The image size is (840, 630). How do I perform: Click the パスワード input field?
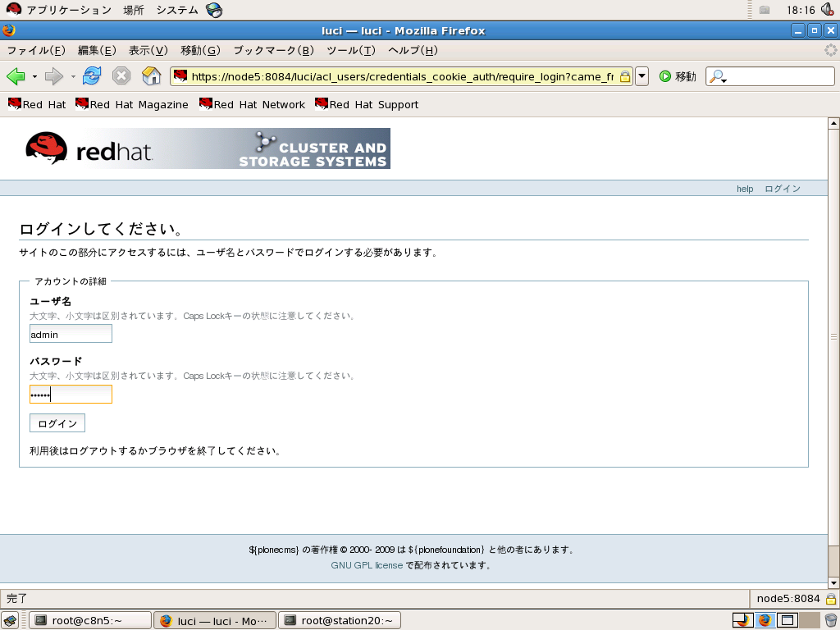point(71,395)
